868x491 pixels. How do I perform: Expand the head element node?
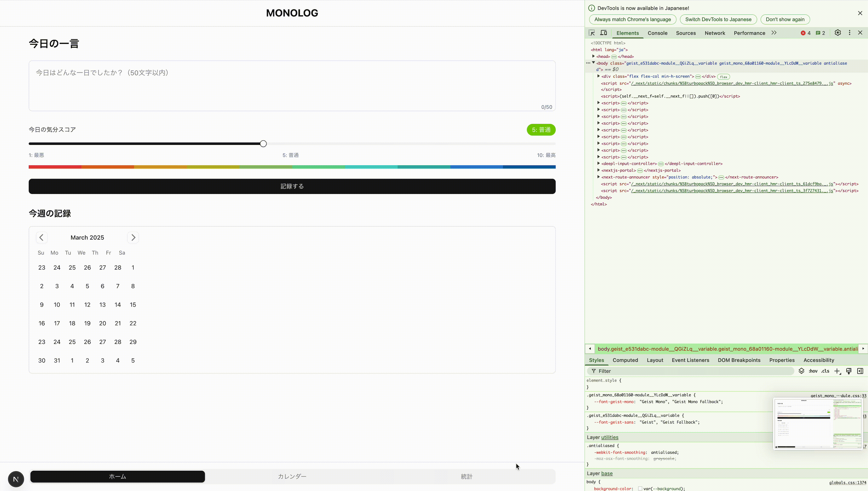pyautogui.click(x=593, y=56)
